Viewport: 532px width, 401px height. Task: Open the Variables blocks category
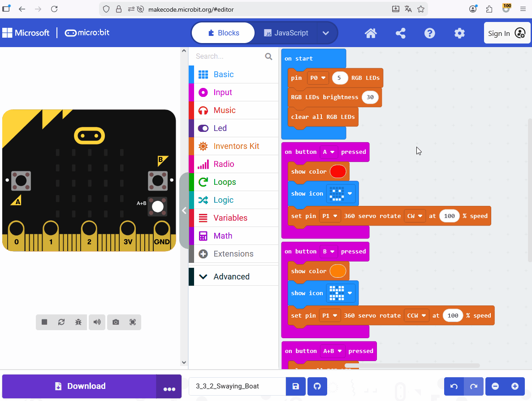tap(234, 218)
